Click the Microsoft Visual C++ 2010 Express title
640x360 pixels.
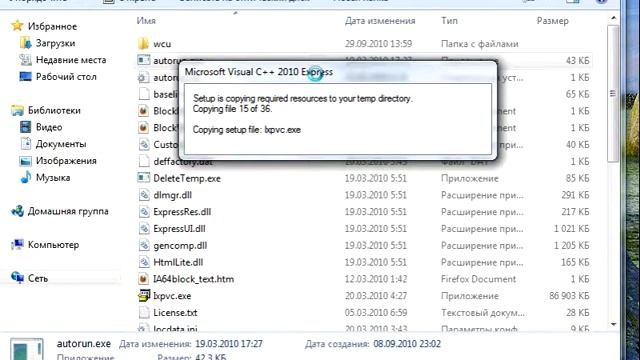coord(259,72)
